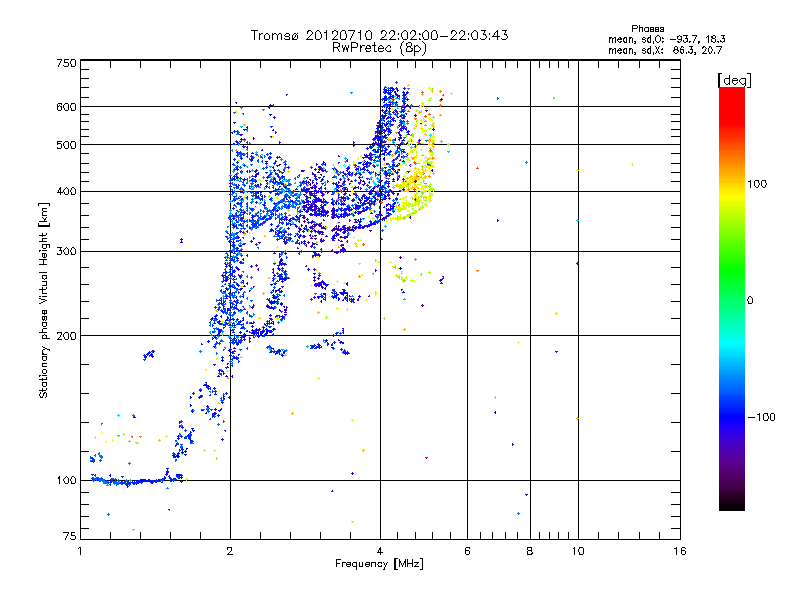Click the 'mean, sd,X: 86.3, 20.7' line
This screenshot has width=800, height=600.
click(x=665, y=50)
